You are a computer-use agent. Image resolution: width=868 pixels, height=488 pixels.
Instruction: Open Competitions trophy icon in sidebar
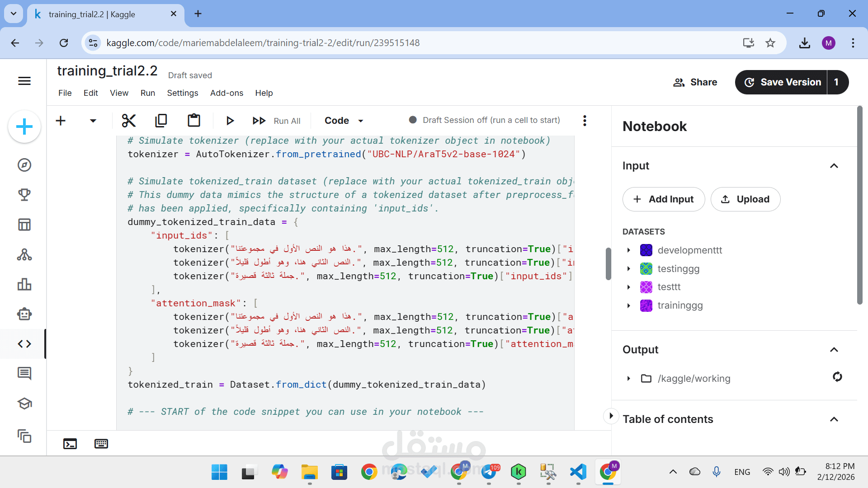pyautogui.click(x=24, y=195)
